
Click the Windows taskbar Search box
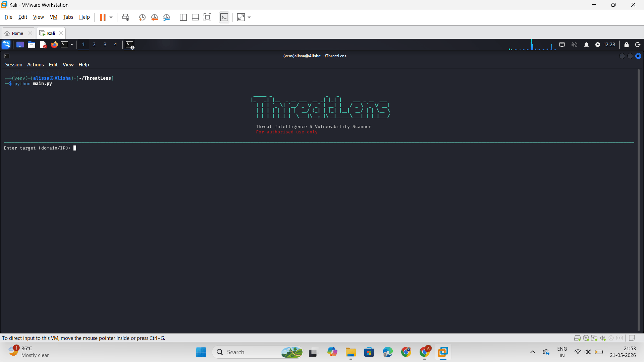point(257,352)
